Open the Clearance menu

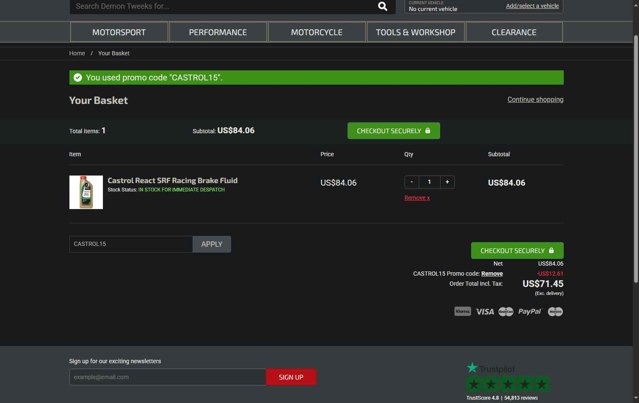[x=514, y=32]
